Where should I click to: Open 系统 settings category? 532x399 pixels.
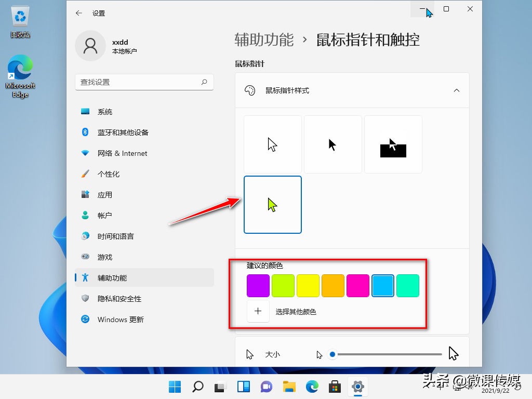(144, 112)
